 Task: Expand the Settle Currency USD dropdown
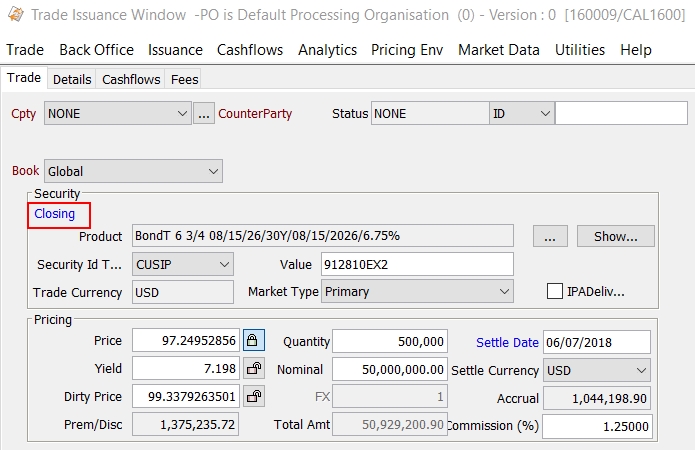tap(597, 370)
